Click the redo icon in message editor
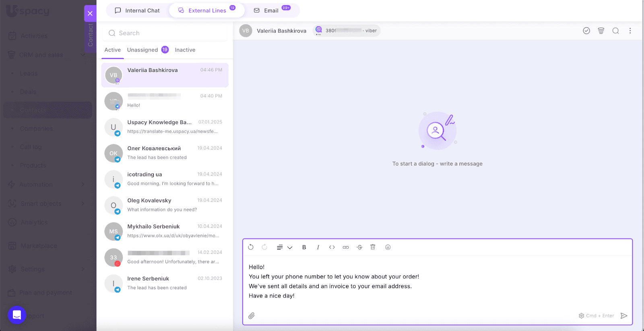The image size is (644, 331). tap(264, 247)
